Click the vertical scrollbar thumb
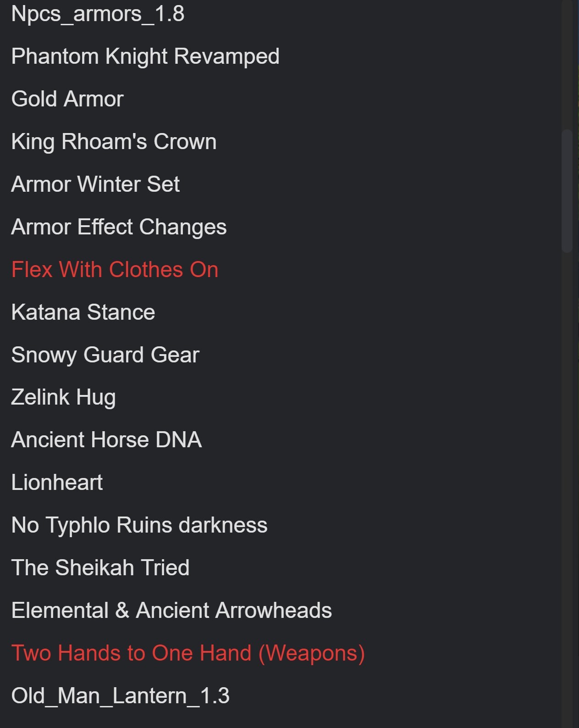The width and height of the screenshot is (579, 728). pyautogui.click(x=567, y=191)
